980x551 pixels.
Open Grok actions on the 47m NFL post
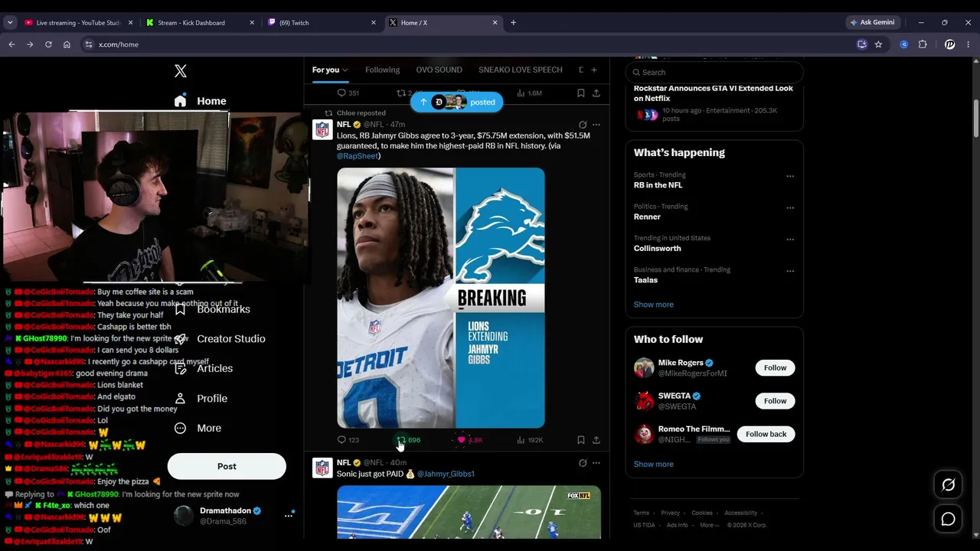click(583, 124)
